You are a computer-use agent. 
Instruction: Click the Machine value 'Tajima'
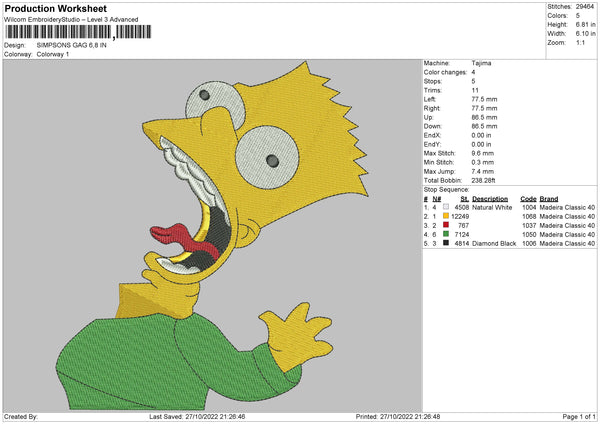tap(481, 63)
